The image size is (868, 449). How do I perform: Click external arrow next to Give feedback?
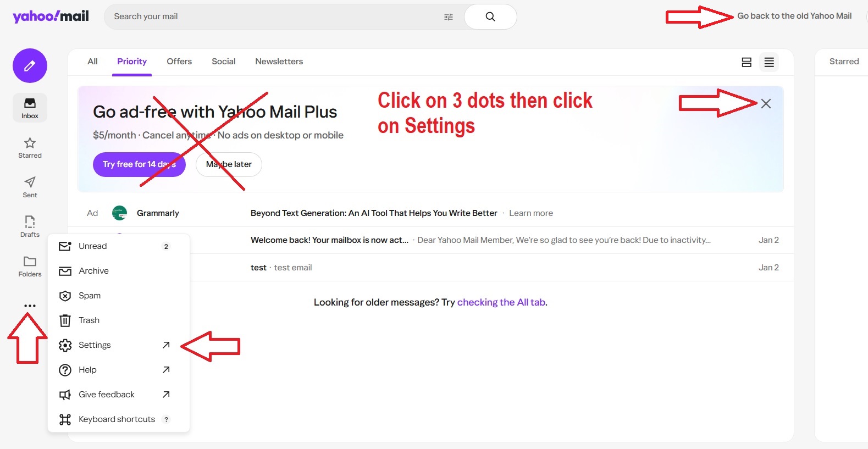click(166, 395)
